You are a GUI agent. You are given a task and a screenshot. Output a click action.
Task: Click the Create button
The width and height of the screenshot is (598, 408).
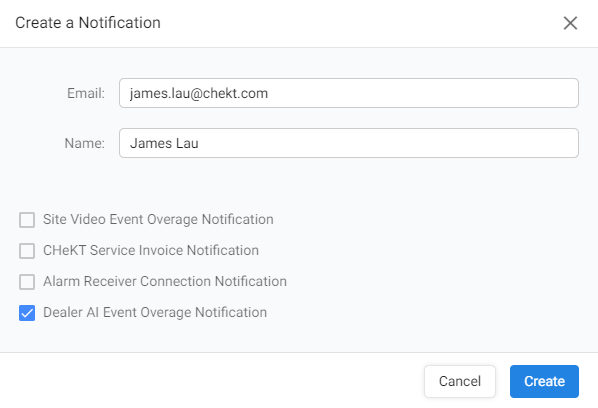click(544, 381)
